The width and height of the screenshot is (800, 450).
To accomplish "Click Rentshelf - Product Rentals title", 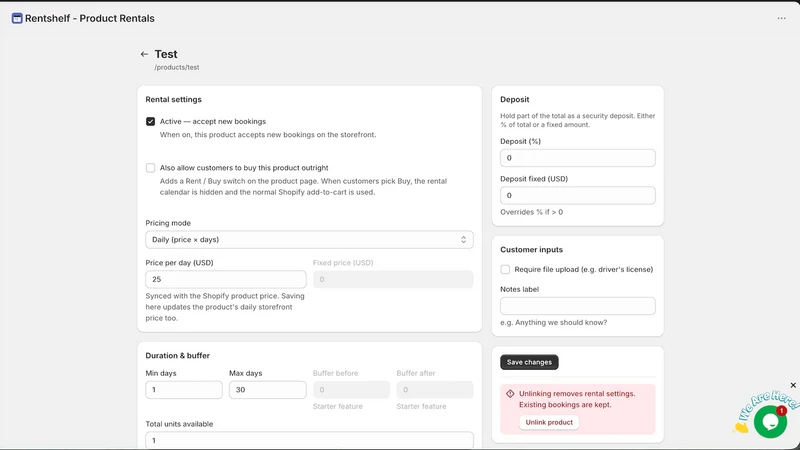I will (x=90, y=18).
